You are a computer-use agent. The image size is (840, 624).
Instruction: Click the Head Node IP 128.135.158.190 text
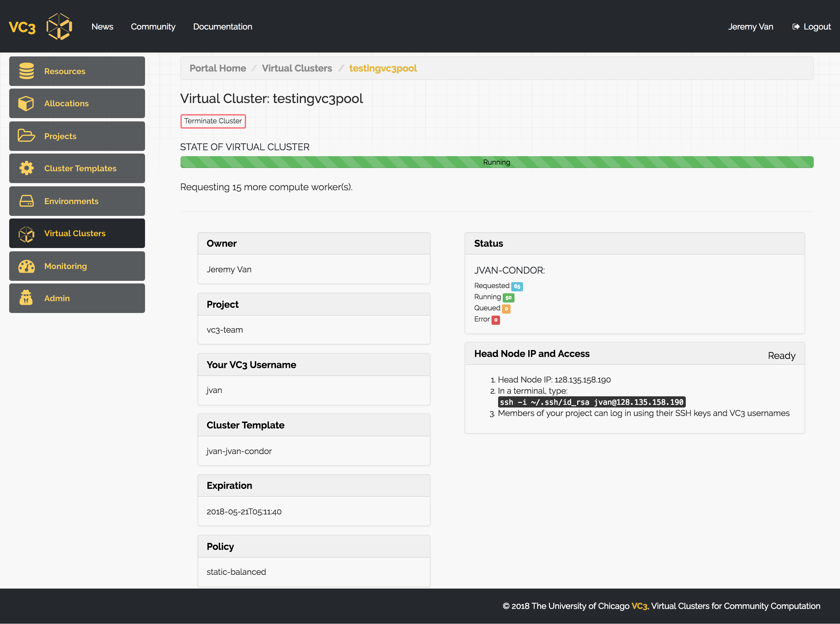click(554, 380)
